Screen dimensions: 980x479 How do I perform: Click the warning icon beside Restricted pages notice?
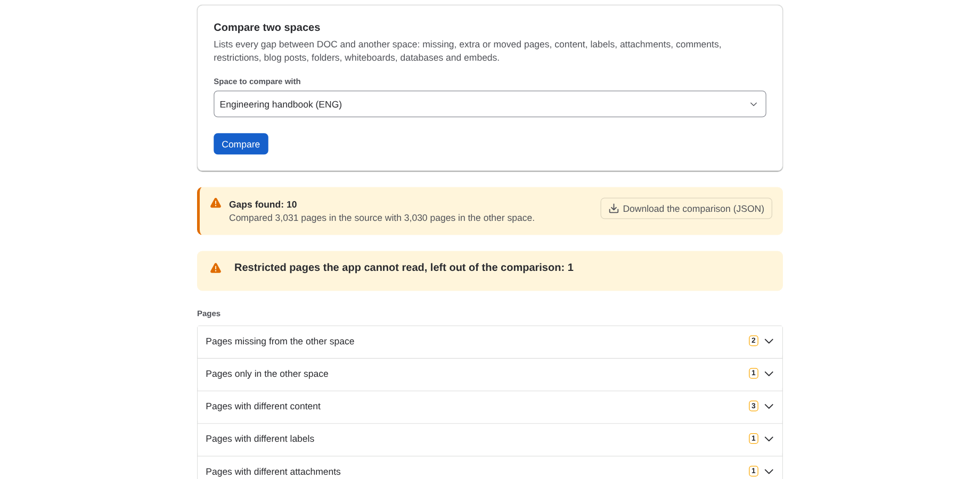[x=216, y=268]
